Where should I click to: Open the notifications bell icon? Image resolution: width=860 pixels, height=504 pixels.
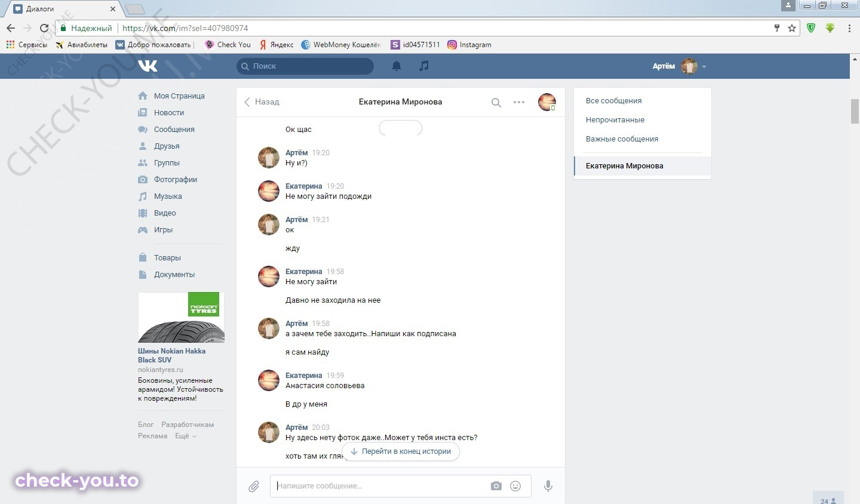click(396, 66)
